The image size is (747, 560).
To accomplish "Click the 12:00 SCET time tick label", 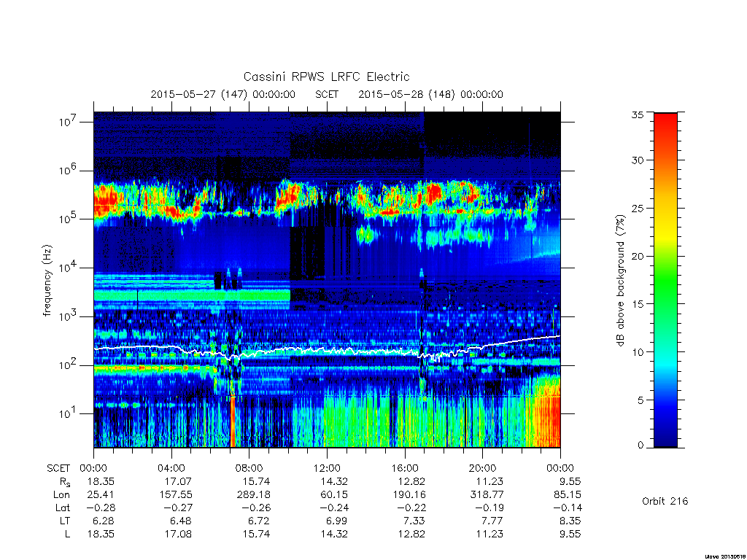I will tap(327, 468).
